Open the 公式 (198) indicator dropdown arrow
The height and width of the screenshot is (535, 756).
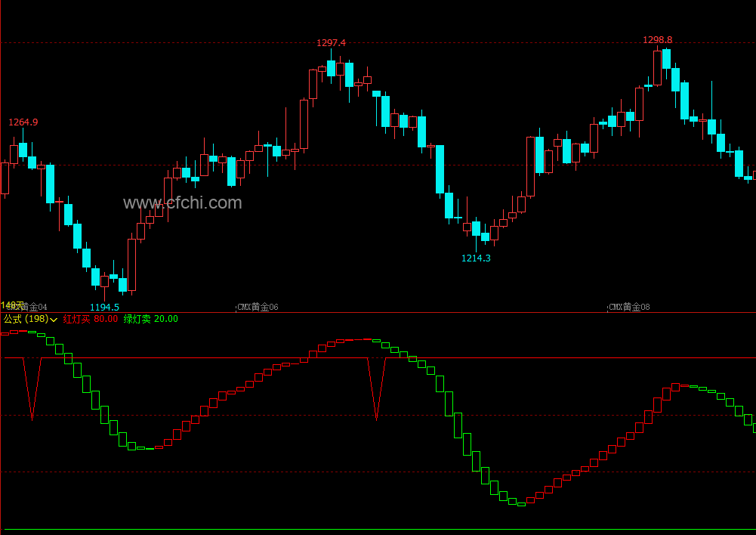(54, 320)
